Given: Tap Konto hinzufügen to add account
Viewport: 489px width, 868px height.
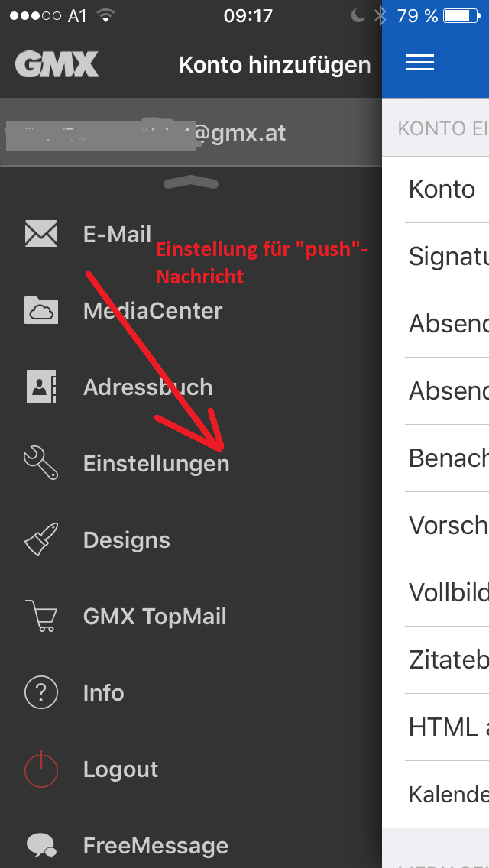Looking at the screenshot, I should 275,65.
